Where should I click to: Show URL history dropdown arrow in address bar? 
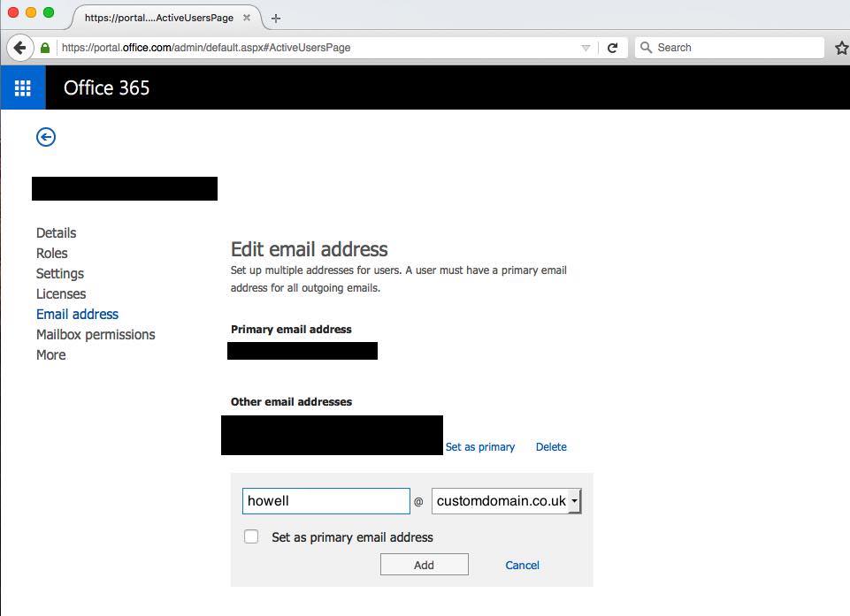pos(586,48)
